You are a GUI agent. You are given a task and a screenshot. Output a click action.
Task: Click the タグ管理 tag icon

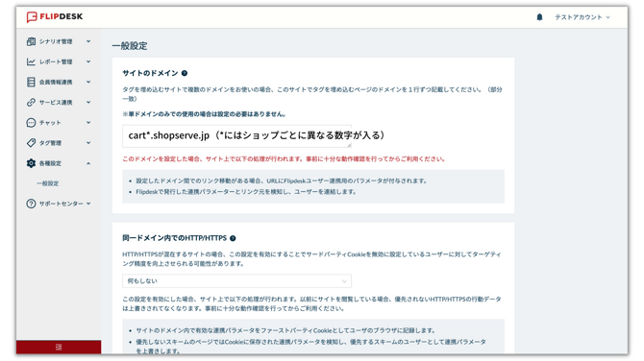coord(31,143)
